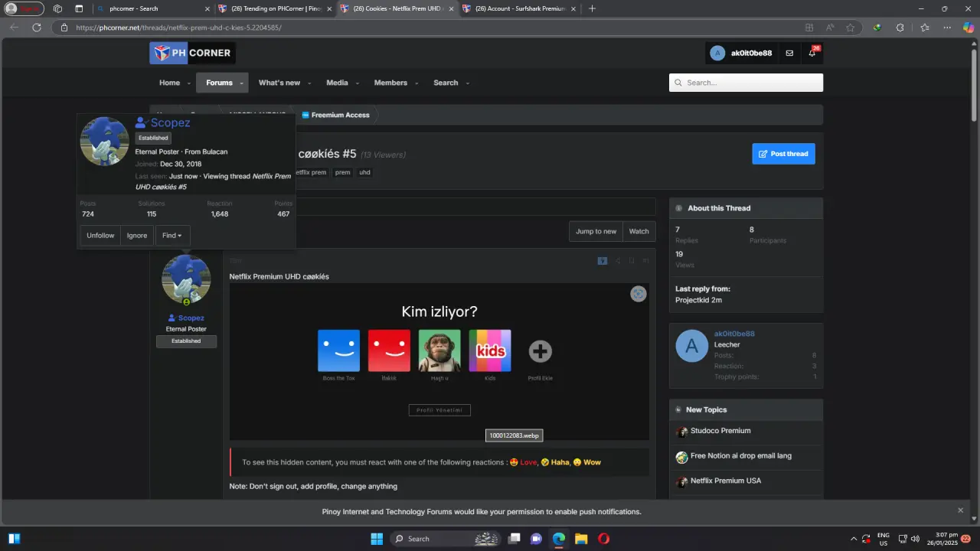Click the Post thread button
This screenshot has width=980, height=551.
[x=783, y=154]
